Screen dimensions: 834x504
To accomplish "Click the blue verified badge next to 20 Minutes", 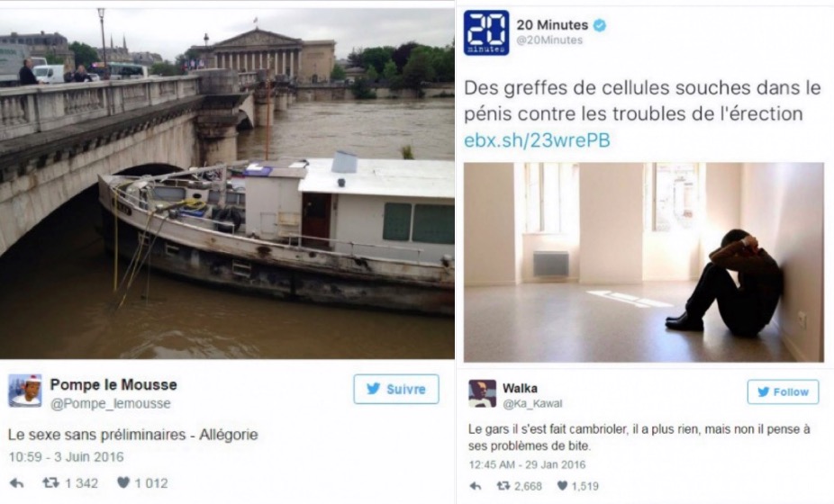I will click(x=600, y=25).
